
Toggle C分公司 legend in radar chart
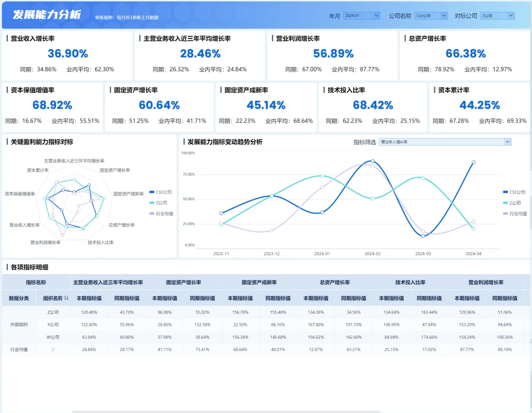click(161, 192)
